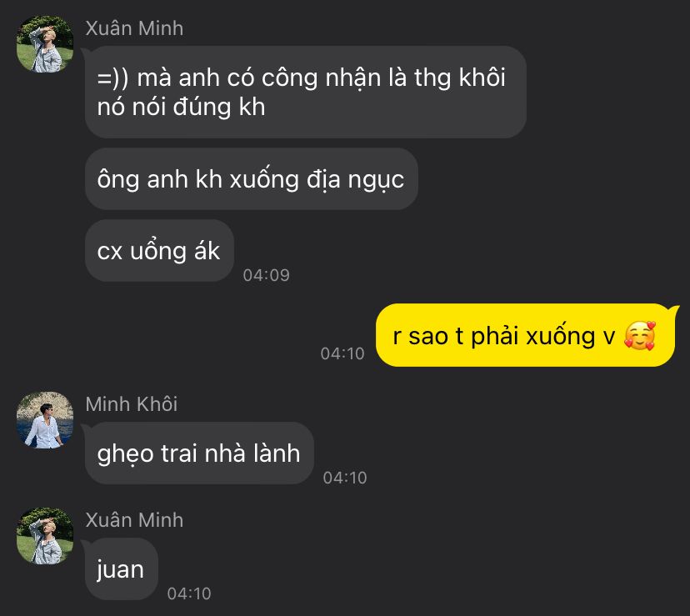Tap the 'cx uổng ák' message
690x616 pixels.
coord(159,251)
